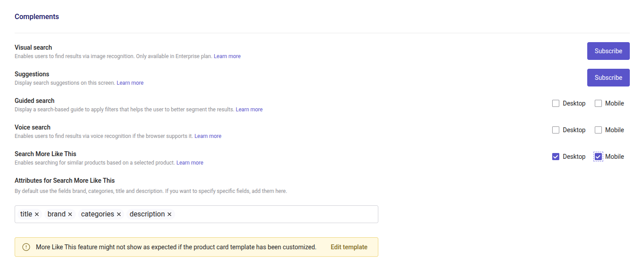
Task: Remove the title attribute chip
Action: [37, 214]
